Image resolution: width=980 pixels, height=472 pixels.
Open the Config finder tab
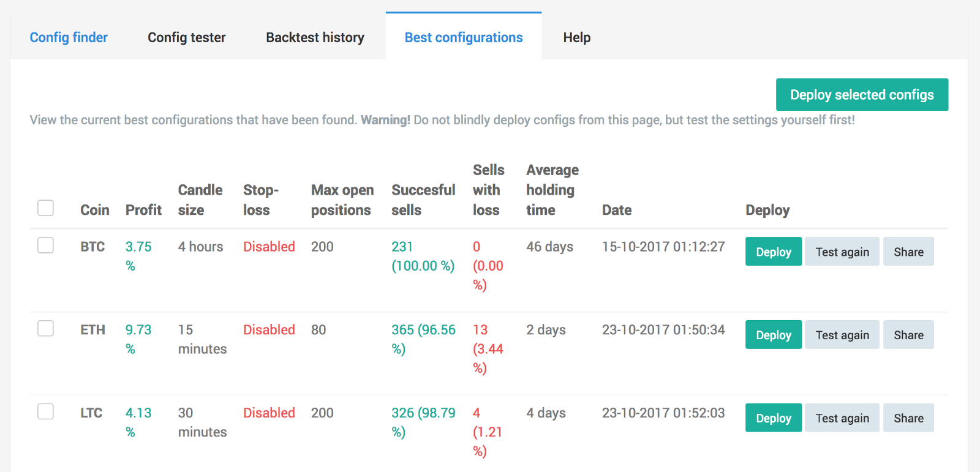(x=69, y=37)
